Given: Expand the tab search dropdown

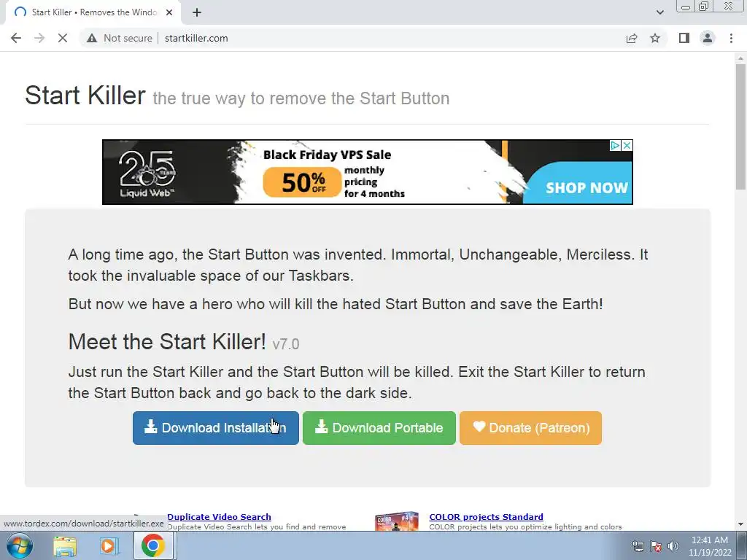Looking at the screenshot, I should pyautogui.click(x=659, y=12).
